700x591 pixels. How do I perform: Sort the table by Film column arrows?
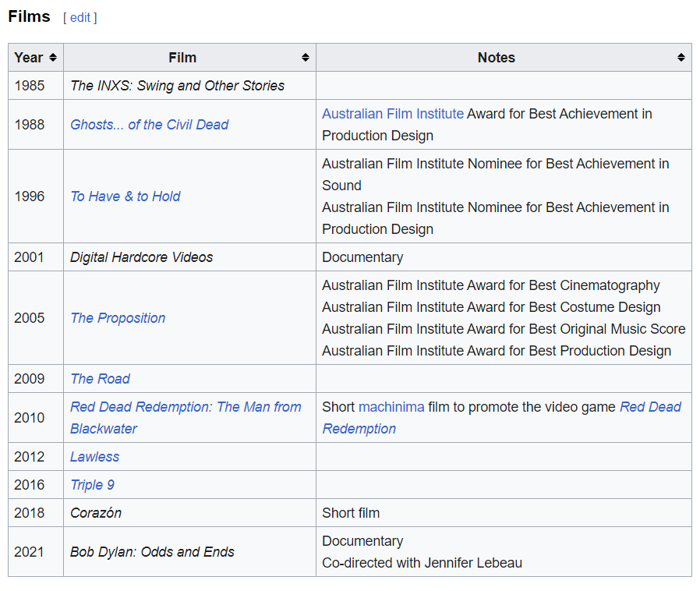[x=306, y=58]
